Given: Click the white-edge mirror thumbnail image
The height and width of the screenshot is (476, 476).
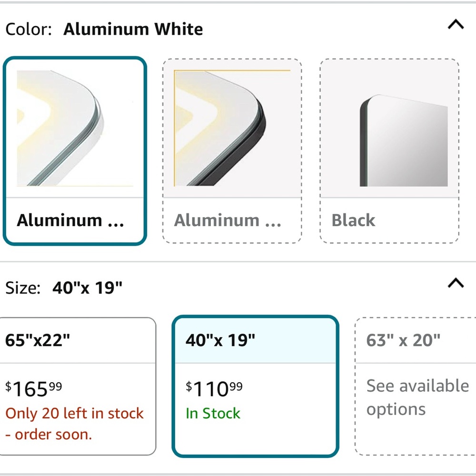Looking at the screenshot, I should [75, 128].
